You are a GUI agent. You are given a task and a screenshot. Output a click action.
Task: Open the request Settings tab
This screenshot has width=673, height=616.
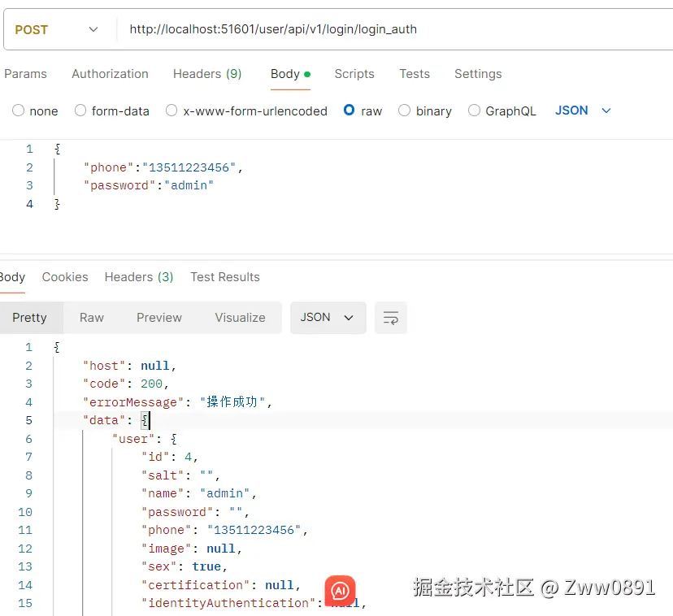(478, 74)
